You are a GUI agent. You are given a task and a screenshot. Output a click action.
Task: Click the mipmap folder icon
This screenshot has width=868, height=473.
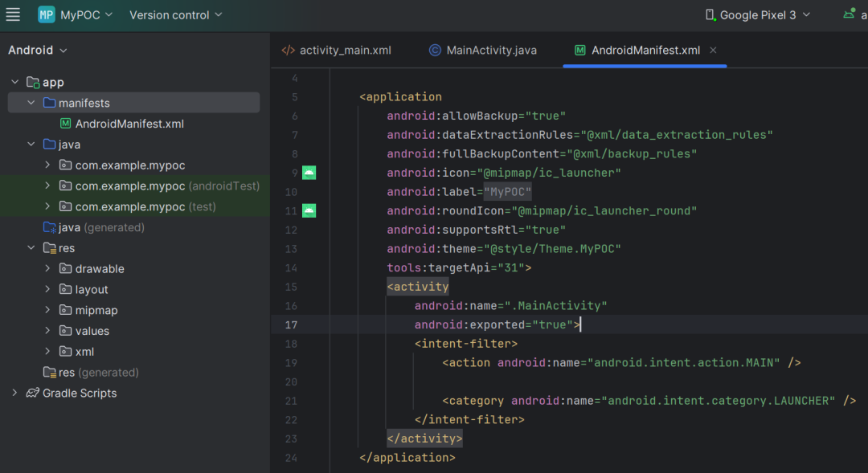click(65, 310)
